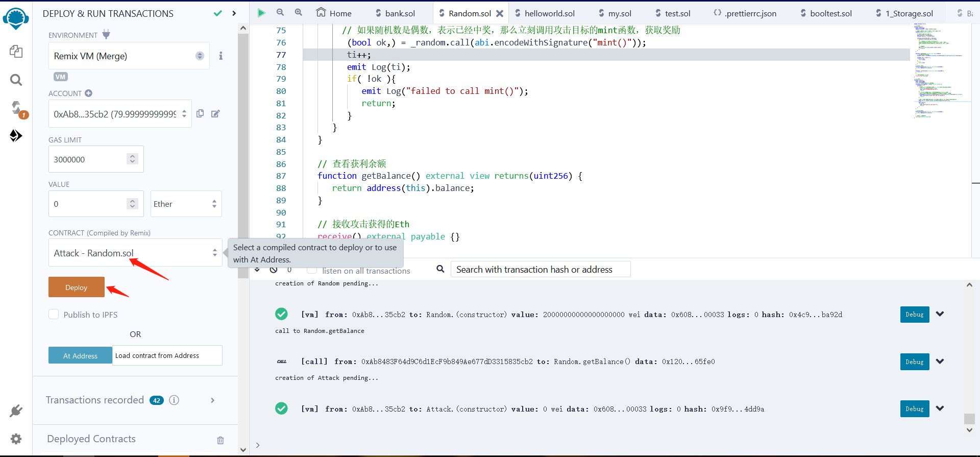980x457 pixels.
Task: Click line number 77 in gutter
Action: pos(281,55)
